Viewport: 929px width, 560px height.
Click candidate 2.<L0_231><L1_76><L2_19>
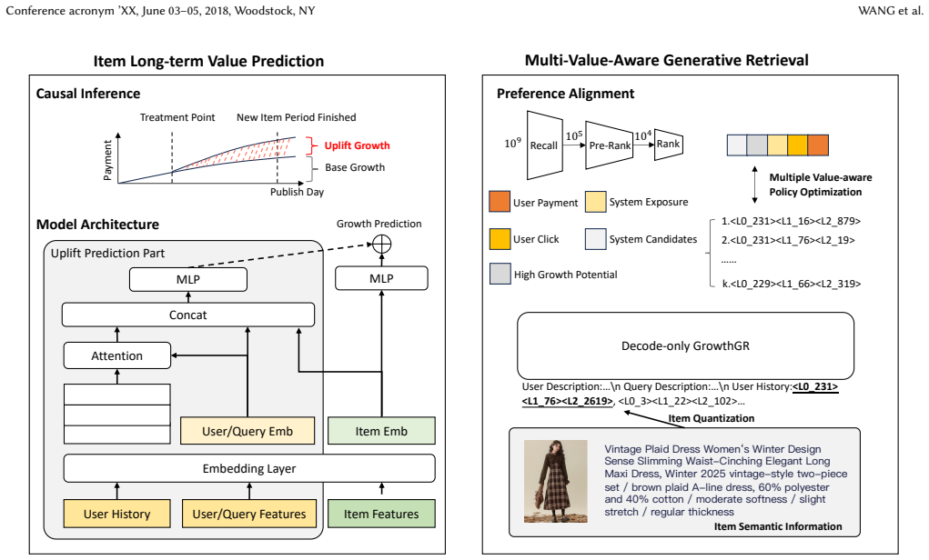(x=788, y=240)
